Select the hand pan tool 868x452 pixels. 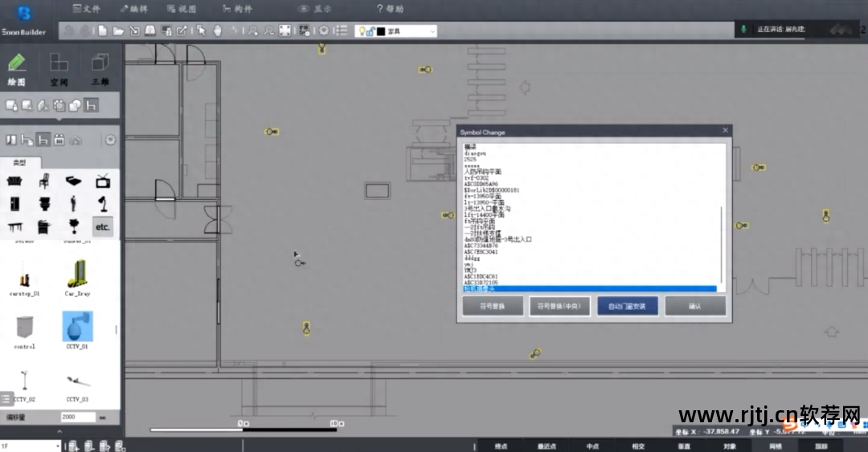218,31
